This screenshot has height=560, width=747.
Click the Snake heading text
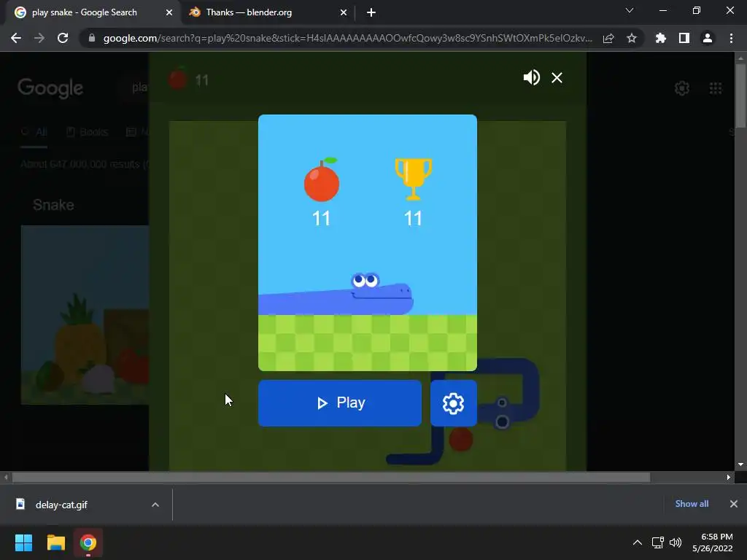pos(53,205)
